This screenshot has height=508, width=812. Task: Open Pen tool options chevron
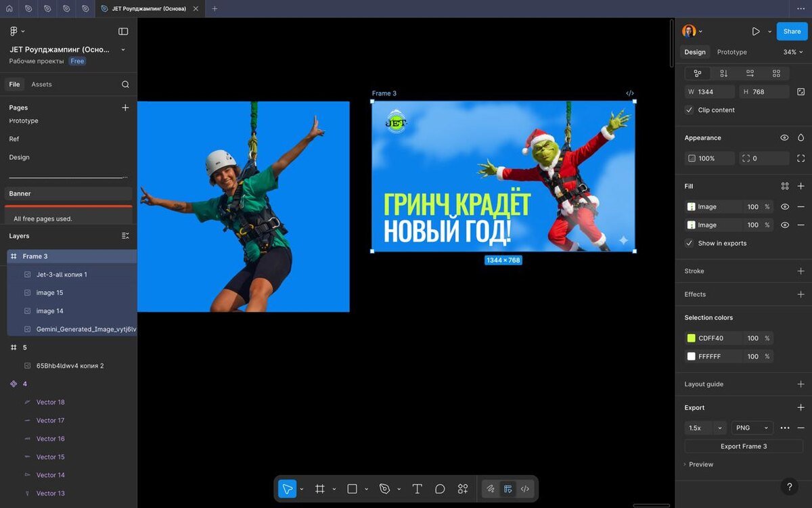click(399, 489)
